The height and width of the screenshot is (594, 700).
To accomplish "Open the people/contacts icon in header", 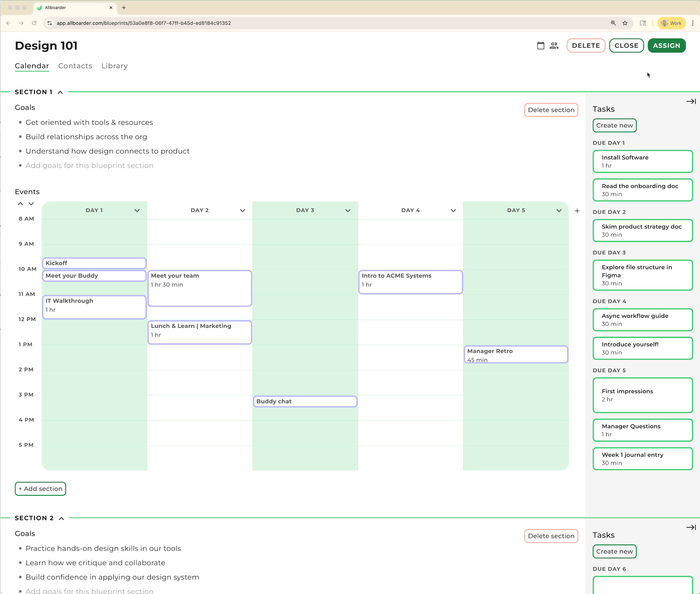I will [x=554, y=46].
